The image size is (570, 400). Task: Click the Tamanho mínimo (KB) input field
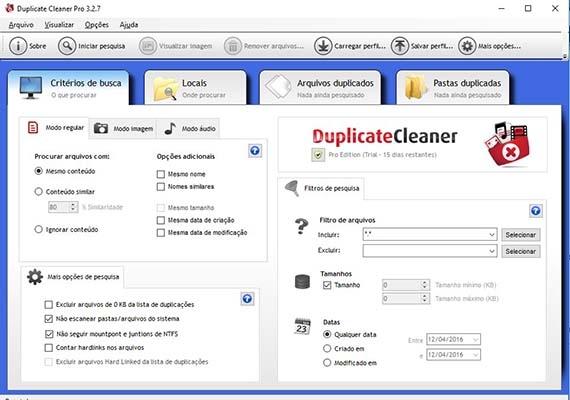tap(406, 285)
